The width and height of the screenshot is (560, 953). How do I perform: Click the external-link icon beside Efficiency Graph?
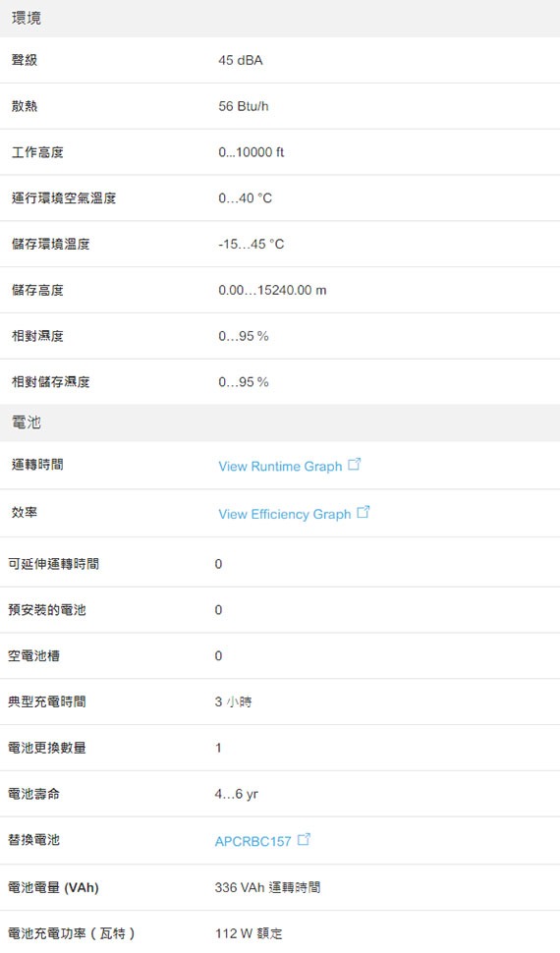[x=363, y=512]
